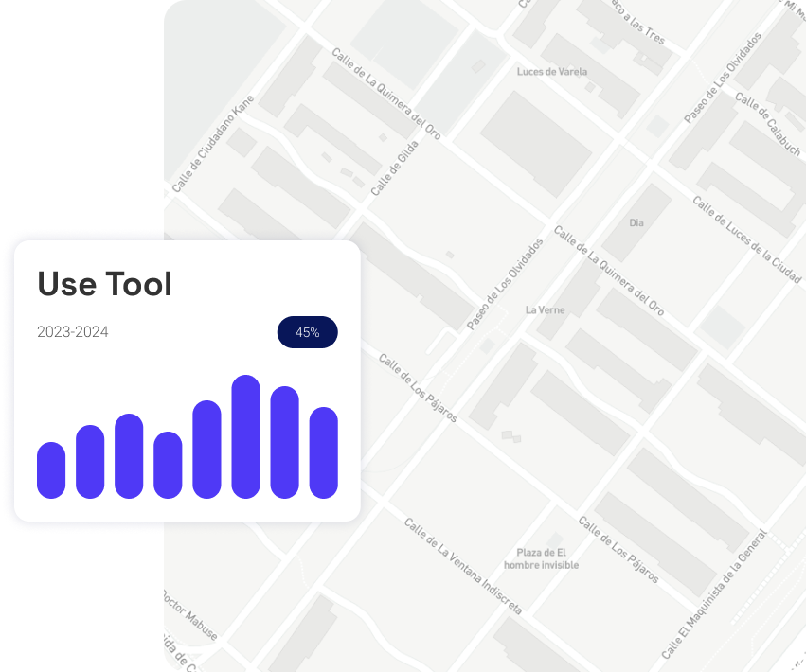Image resolution: width=806 pixels, height=672 pixels.
Task: Click the 45% badge on the card
Action: click(307, 332)
